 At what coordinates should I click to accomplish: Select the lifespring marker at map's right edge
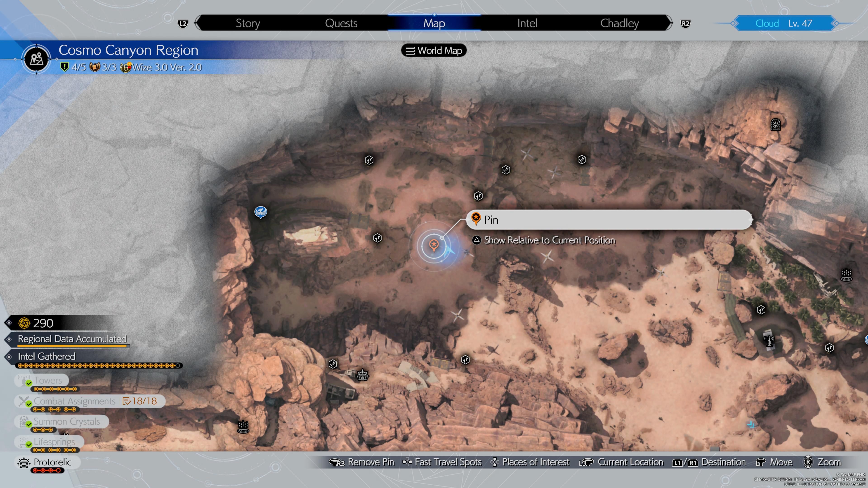point(847,275)
